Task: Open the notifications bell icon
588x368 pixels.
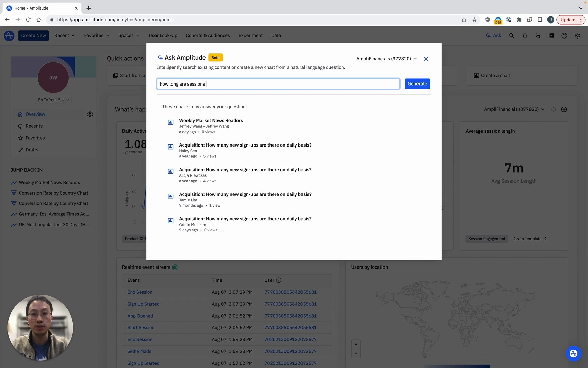Action: click(525, 35)
